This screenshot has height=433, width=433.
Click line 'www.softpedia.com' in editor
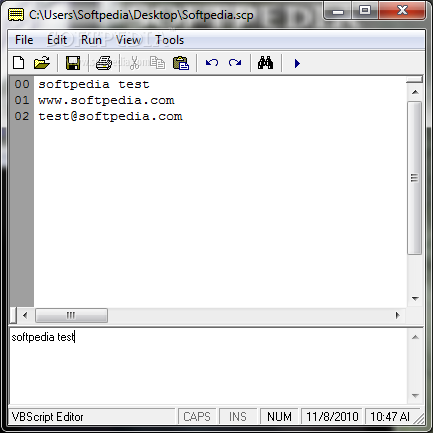pyautogui.click(x=106, y=100)
